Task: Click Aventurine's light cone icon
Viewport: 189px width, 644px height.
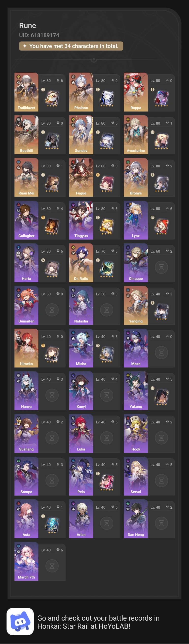Action: pyautogui.click(x=161, y=141)
